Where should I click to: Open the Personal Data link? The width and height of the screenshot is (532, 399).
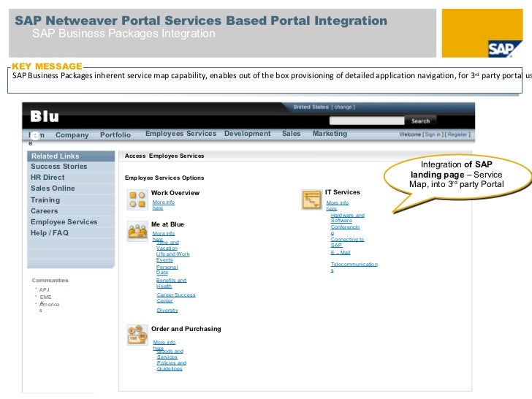pyautogui.click(x=167, y=270)
